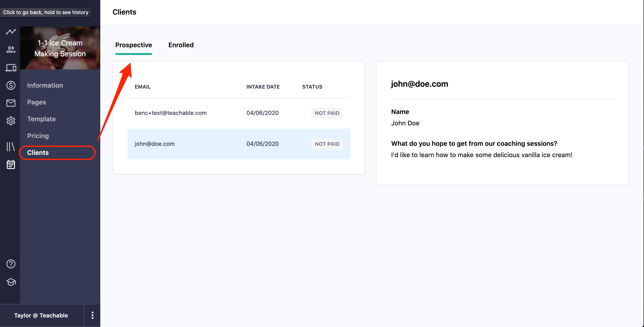Open the Courses library books icon
Image resolution: width=644 pixels, height=327 pixels.
coord(10,147)
